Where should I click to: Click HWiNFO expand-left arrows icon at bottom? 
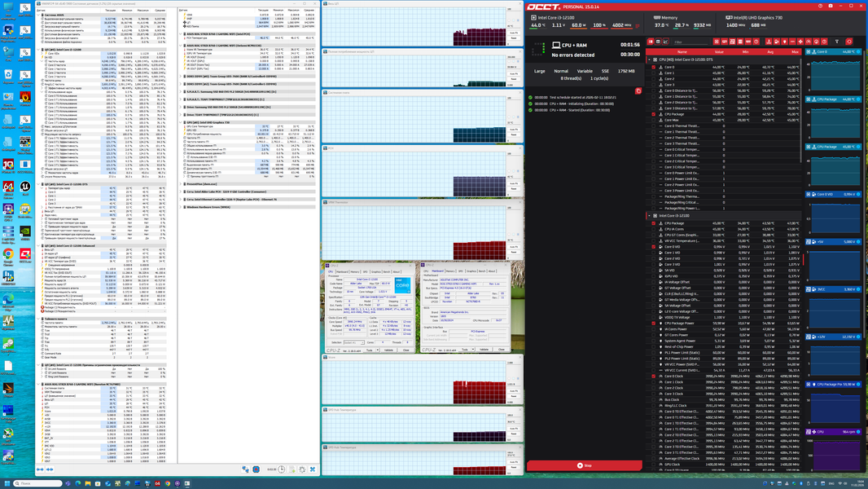(x=40, y=469)
